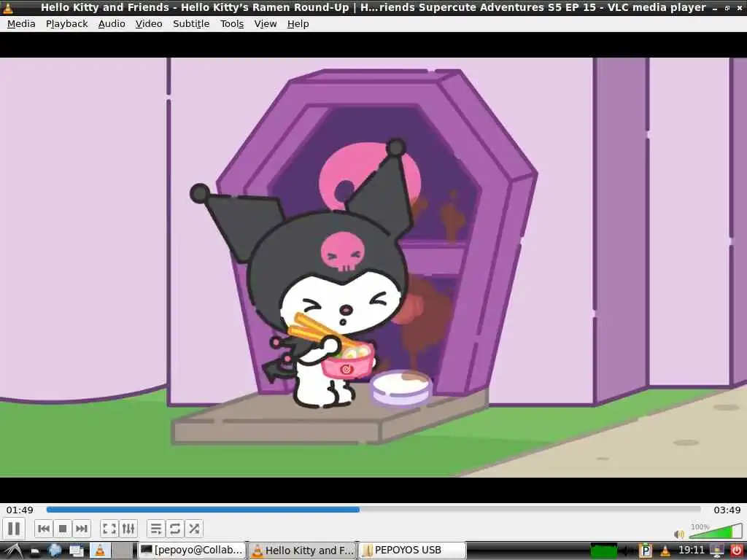Launch VLC from taskbar quick launcher
This screenshot has height=560, width=747.
point(99,551)
